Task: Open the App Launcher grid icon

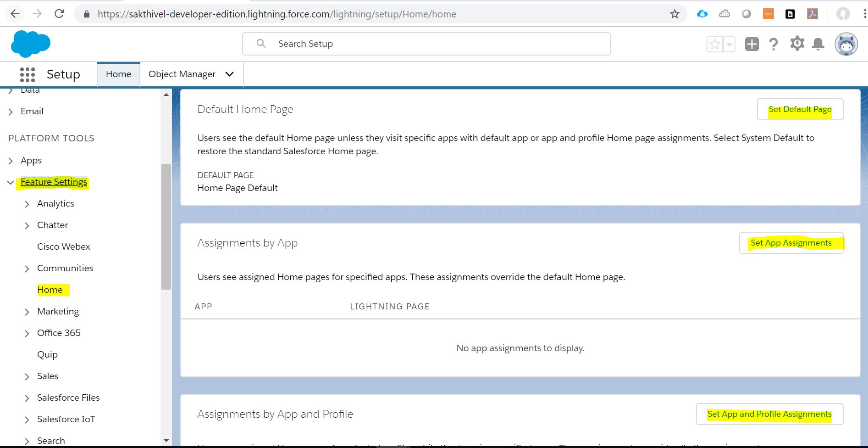Action: coord(28,74)
